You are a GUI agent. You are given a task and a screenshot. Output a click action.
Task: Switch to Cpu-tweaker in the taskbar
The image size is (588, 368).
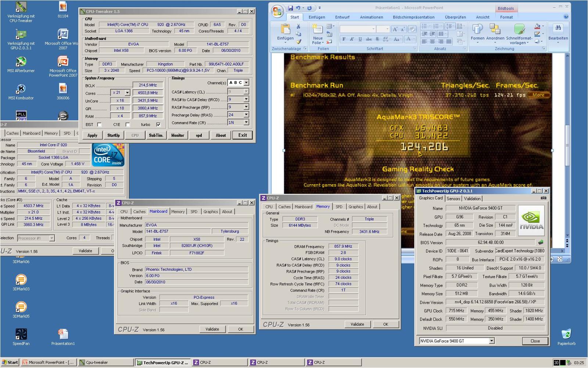(x=105, y=362)
